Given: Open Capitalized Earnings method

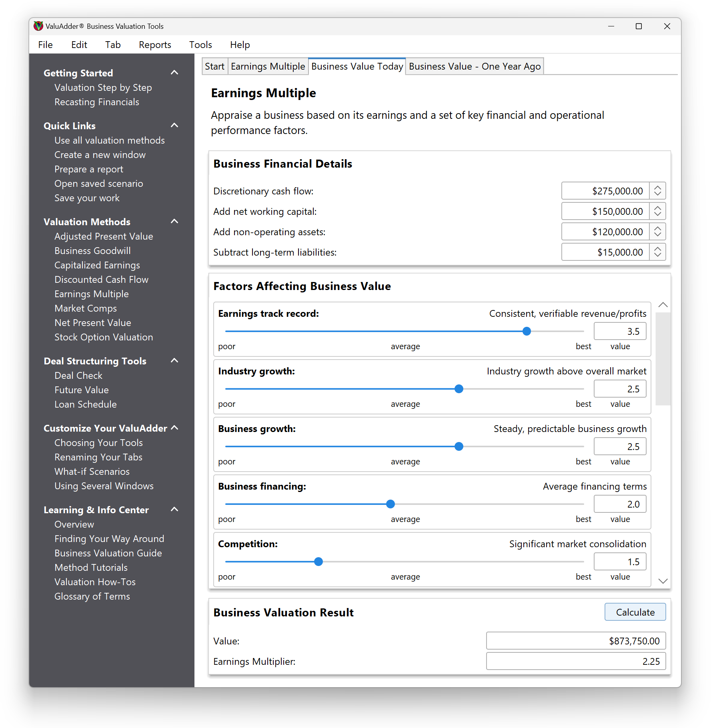Looking at the screenshot, I should pyautogui.click(x=97, y=265).
